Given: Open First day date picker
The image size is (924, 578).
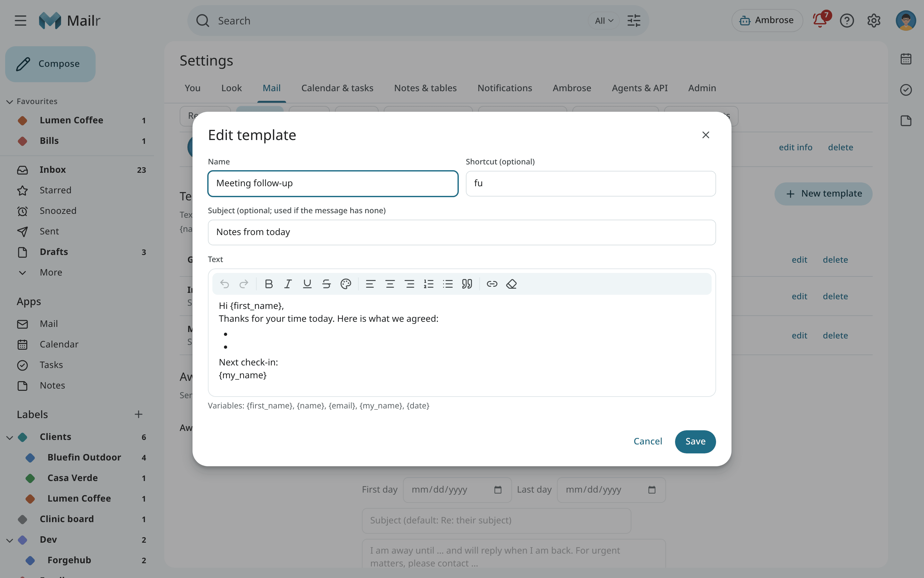Looking at the screenshot, I should 498,490.
